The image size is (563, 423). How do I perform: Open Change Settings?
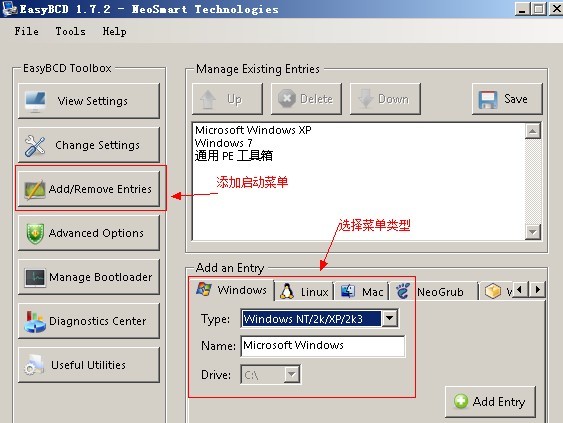[x=89, y=145]
